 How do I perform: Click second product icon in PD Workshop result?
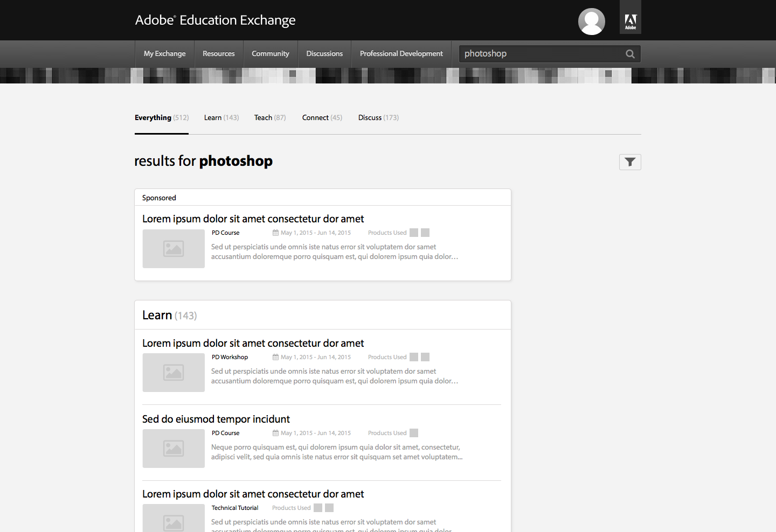(425, 357)
